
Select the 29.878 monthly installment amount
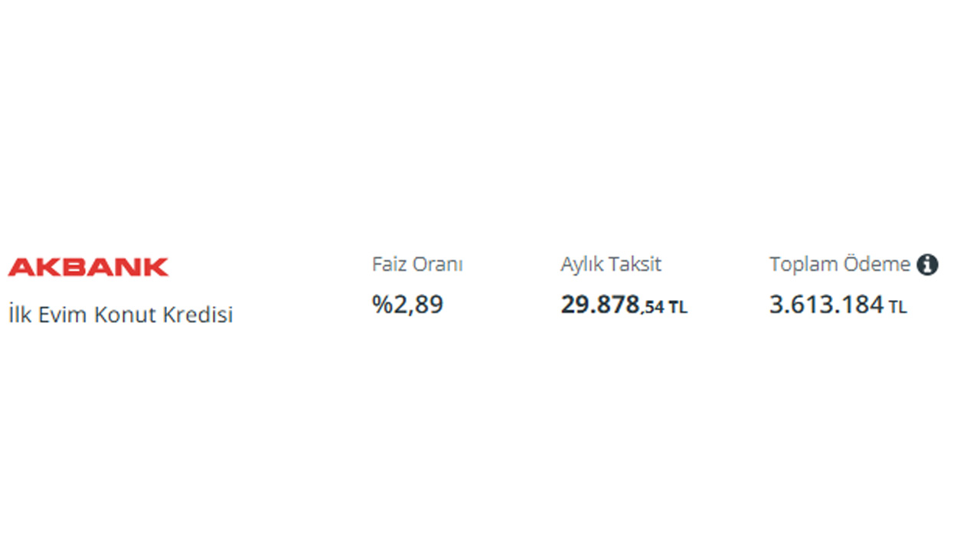coord(599,305)
